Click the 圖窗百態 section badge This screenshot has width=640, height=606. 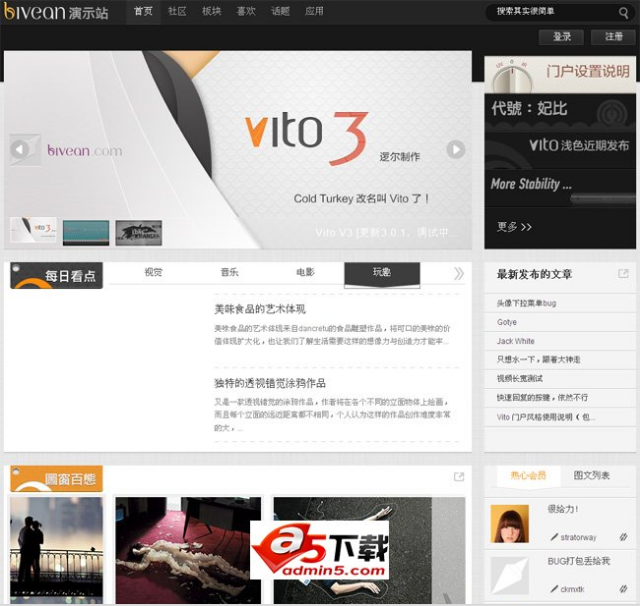tap(56, 478)
